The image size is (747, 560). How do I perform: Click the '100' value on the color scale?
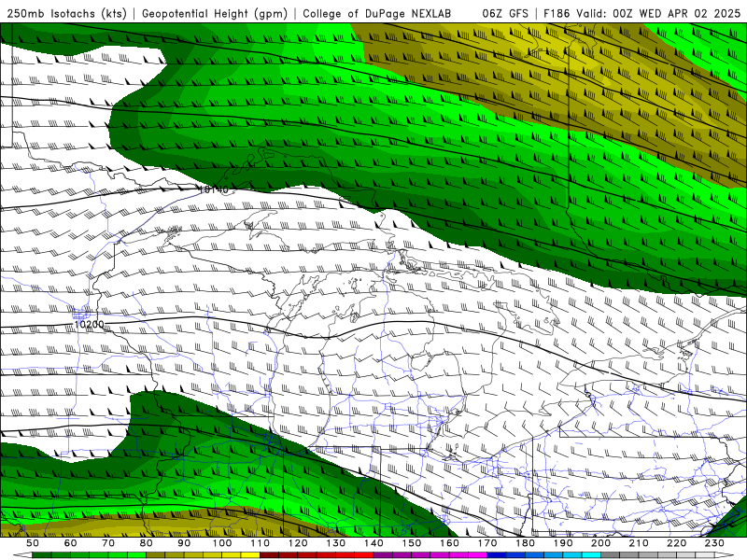tap(221, 543)
